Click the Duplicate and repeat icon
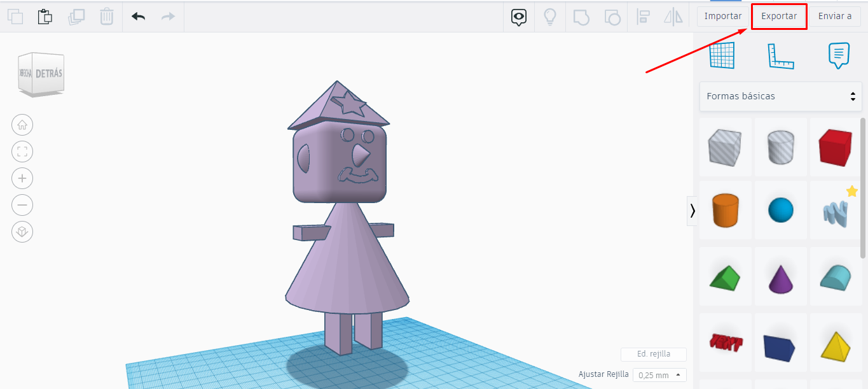This screenshot has height=389, width=868. coord(76,16)
